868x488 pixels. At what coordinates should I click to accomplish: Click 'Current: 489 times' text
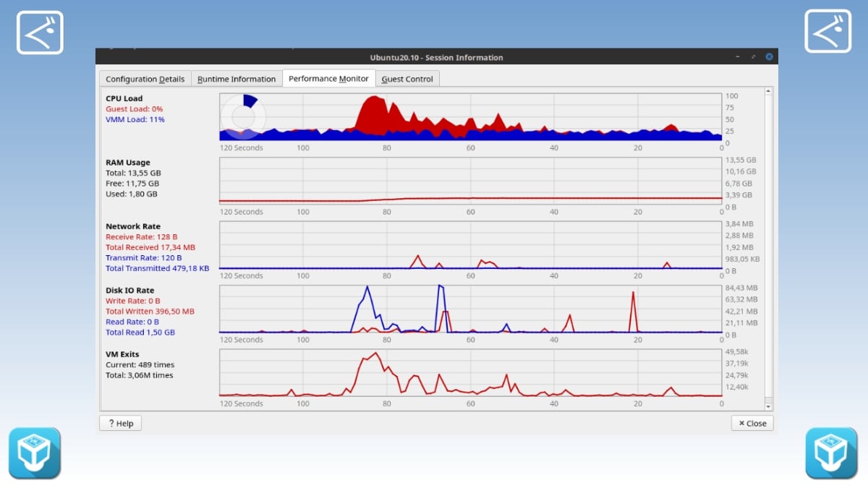coord(140,364)
